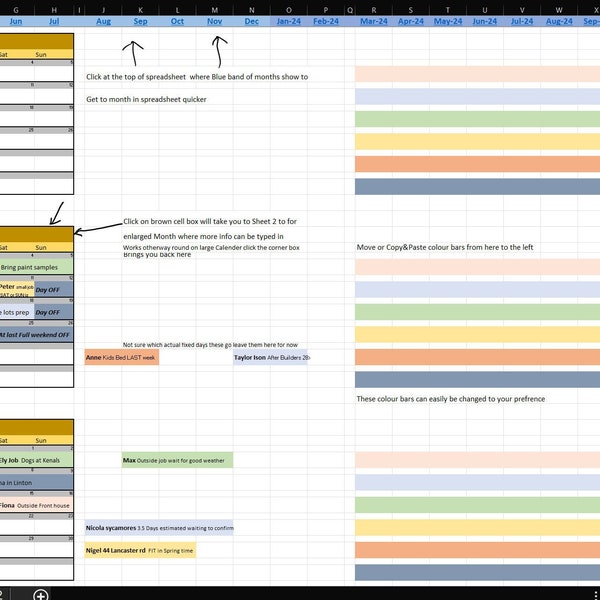Screen dimensions: 600x600
Task: Select the 'Peter small job' cell
Action: tap(17, 290)
